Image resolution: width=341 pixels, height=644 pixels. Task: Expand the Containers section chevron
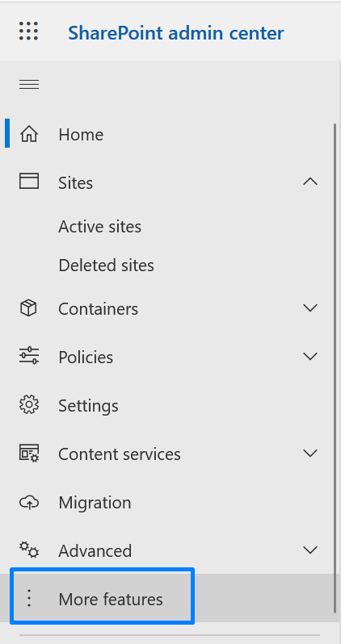pos(310,307)
